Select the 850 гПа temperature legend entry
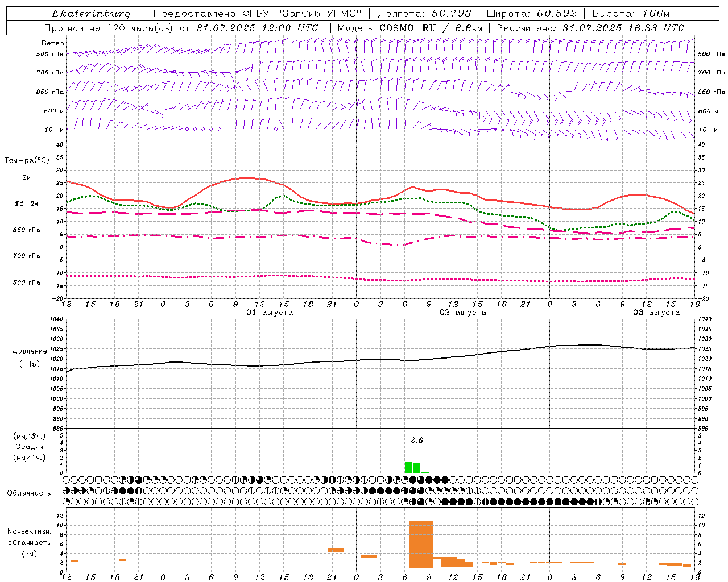 click(x=26, y=231)
